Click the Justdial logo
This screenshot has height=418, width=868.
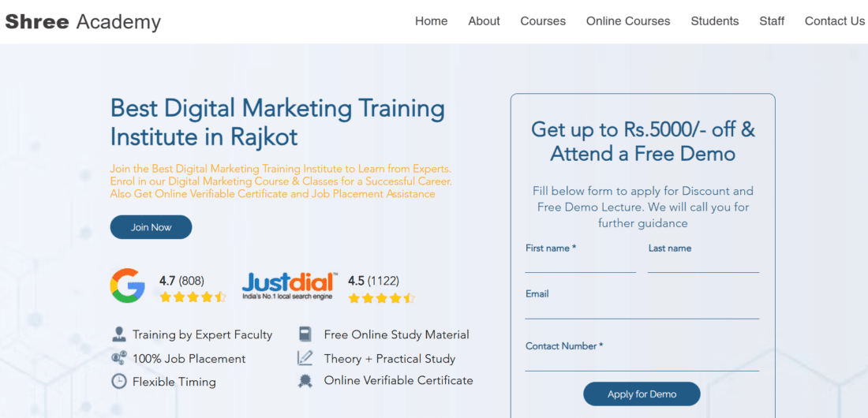[x=290, y=286]
